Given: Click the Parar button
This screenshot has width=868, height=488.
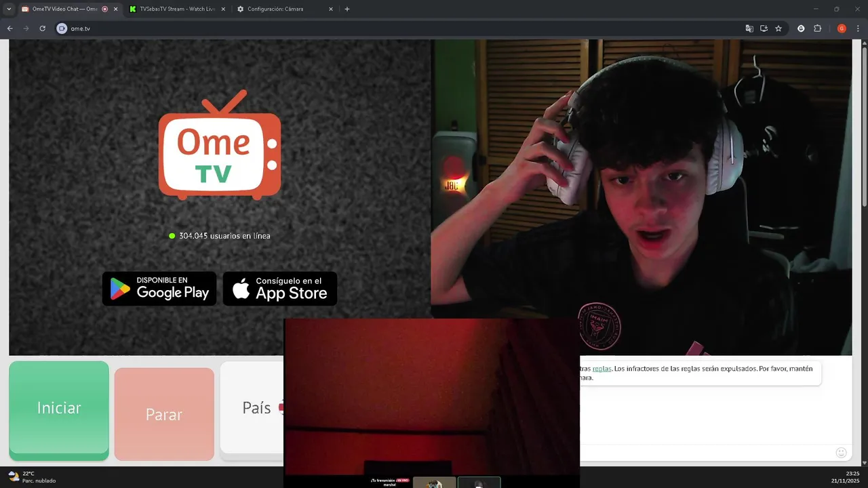Looking at the screenshot, I should 164,414.
